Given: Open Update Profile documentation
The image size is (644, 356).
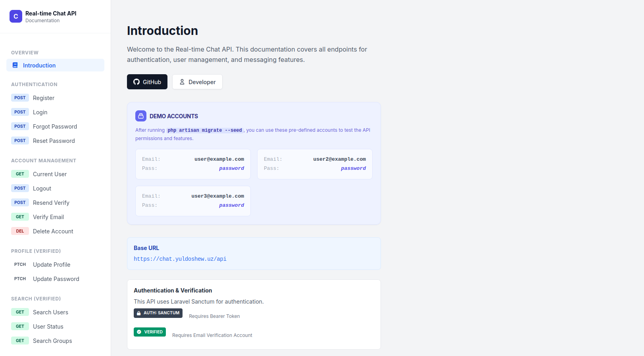Looking at the screenshot, I should coord(52,265).
